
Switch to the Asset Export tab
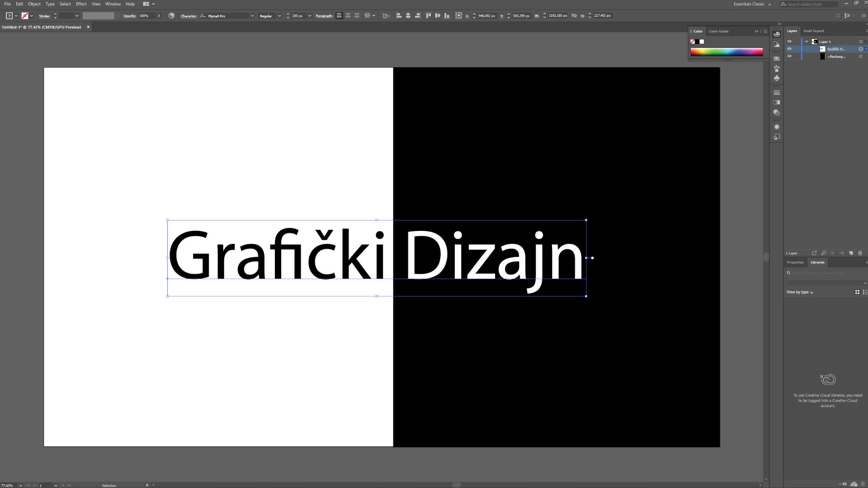[813, 31]
